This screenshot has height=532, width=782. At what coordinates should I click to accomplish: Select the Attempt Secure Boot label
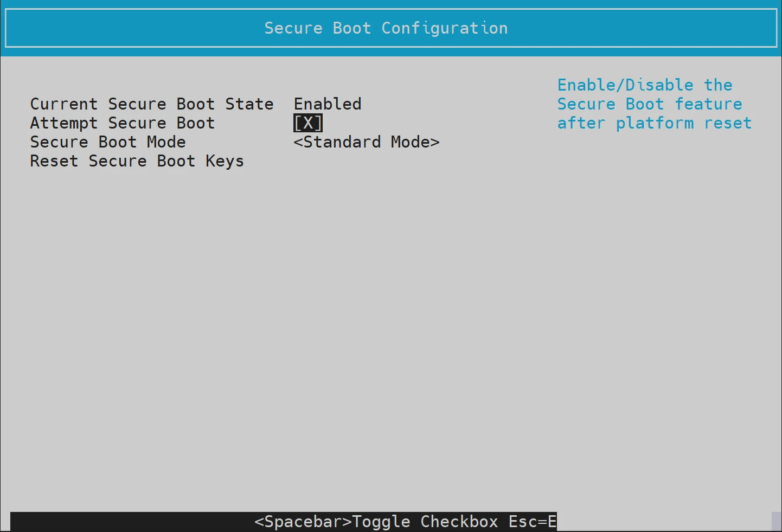click(123, 123)
